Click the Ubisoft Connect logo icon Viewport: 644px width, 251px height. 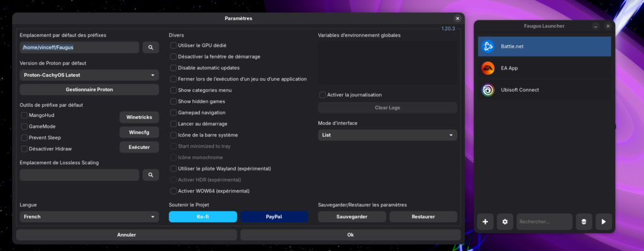[488, 90]
